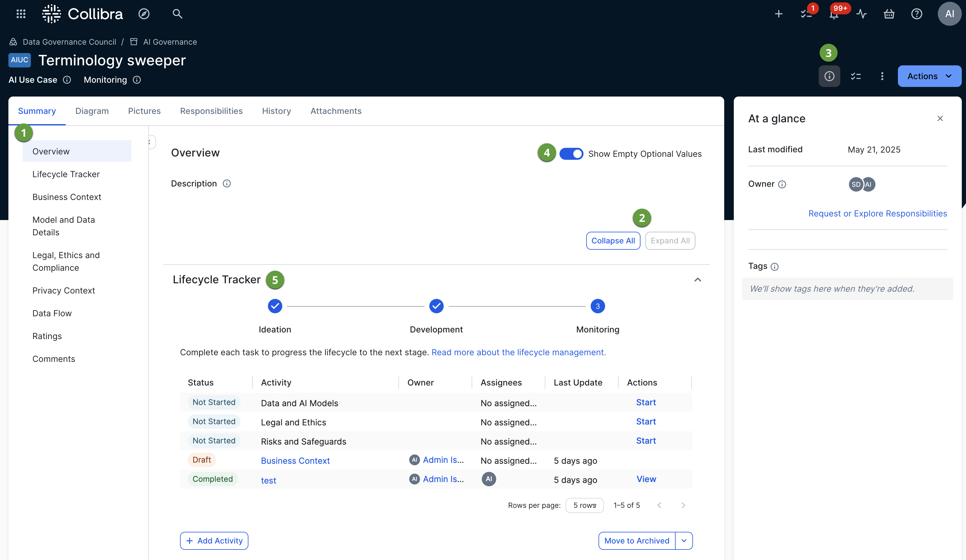
Task: Open Request or Explore Responsibilities link
Action: 877,213
